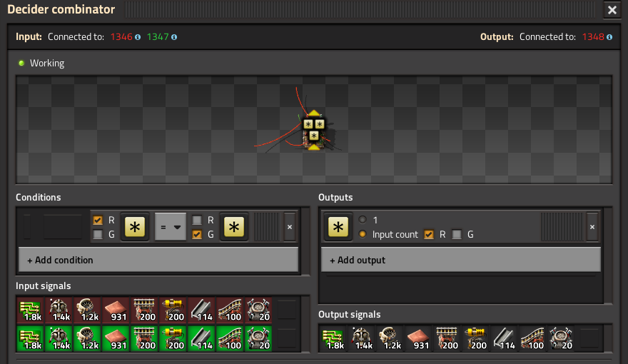Uncheck G wire for second condition signal
This screenshot has width=628, height=364.
[197, 234]
